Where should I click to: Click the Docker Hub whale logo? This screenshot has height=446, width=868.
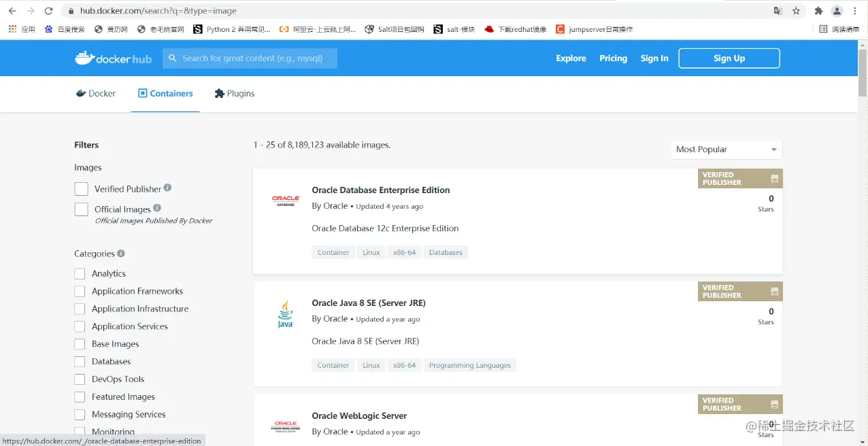coord(113,58)
